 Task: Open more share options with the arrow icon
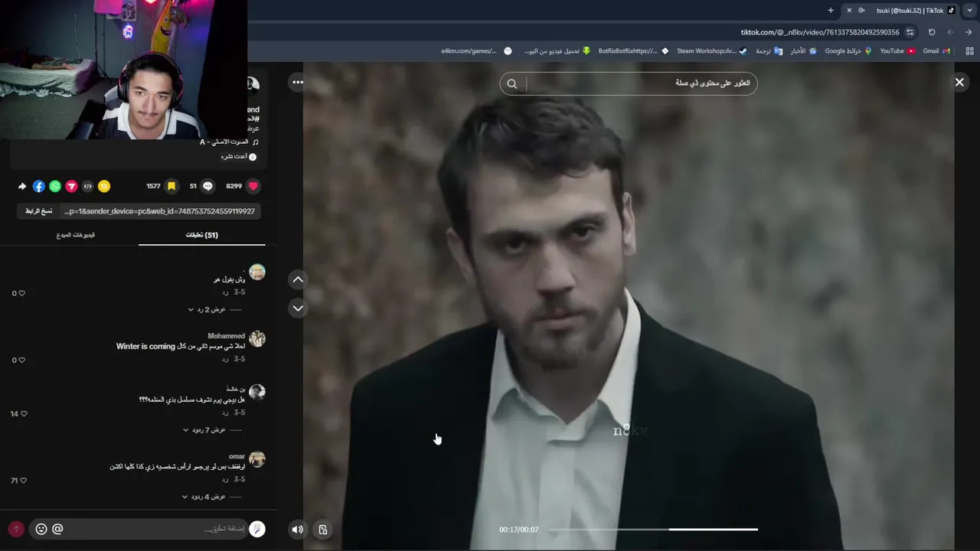pyautogui.click(x=22, y=186)
